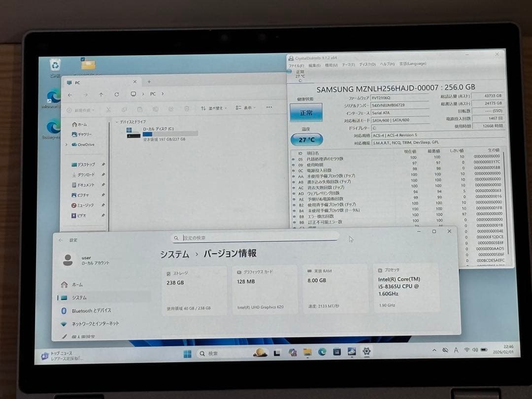The width and height of the screenshot is (532, 399).
Task: Open the 並べ替え sort options in Explorer
Action: pos(216,108)
